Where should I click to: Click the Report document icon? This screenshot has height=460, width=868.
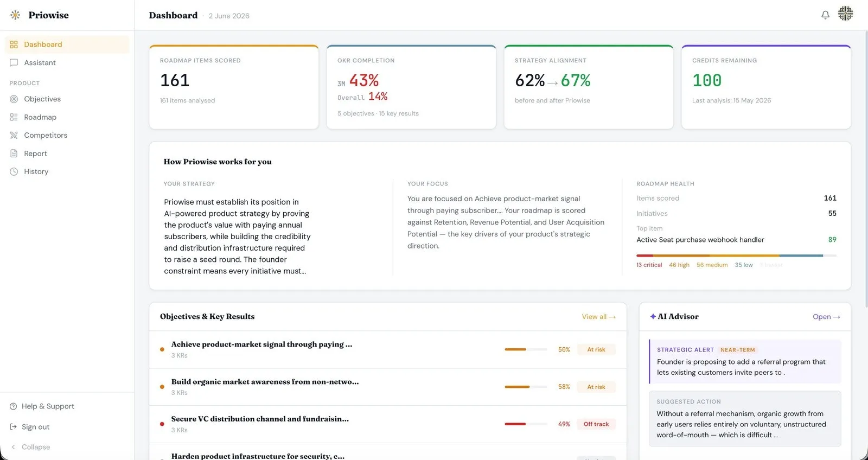(14, 154)
